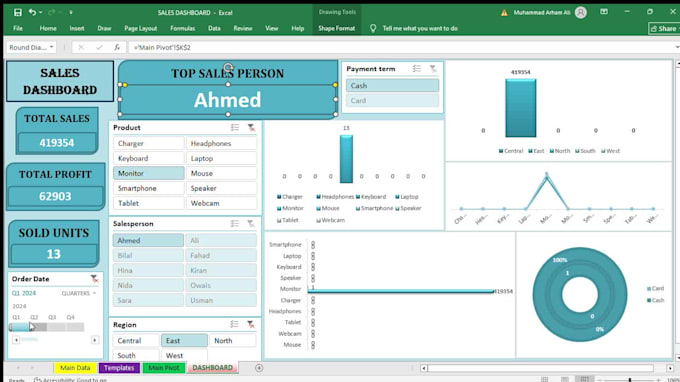This screenshot has height=382, width=680.
Task: Switch to the Templates sheet tab
Action: (119, 368)
